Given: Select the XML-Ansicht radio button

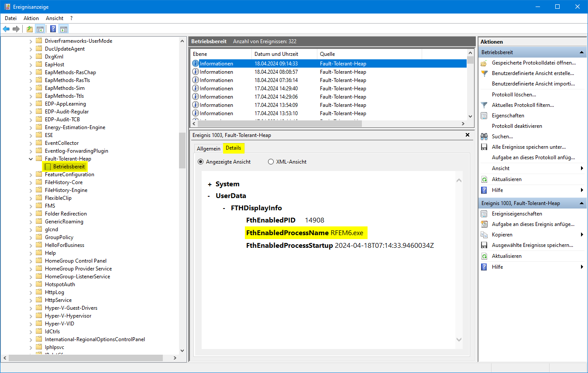Looking at the screenshot, I should (271, 162).
